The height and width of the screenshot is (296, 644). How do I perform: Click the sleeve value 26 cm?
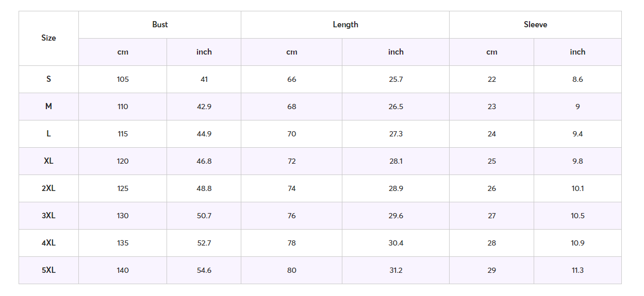(x=492, y=188)
